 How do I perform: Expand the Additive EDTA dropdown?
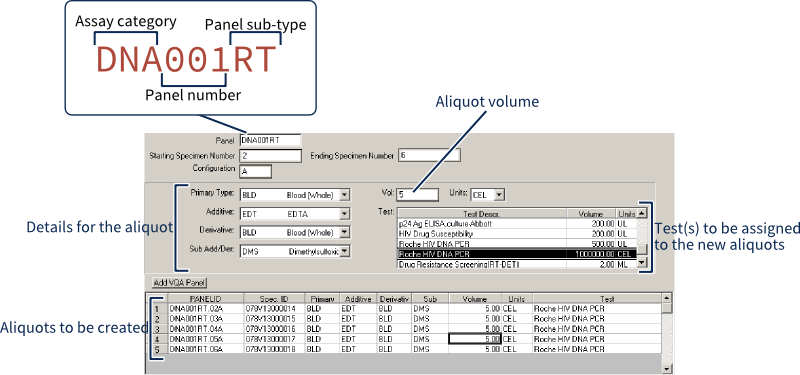point(345,213)
